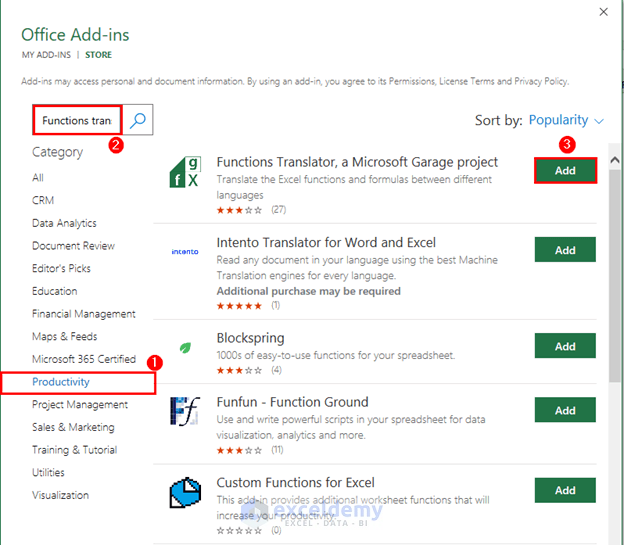Click Add button for Blockspring
This screenshot has width=624, height=545.
(565, 346)
